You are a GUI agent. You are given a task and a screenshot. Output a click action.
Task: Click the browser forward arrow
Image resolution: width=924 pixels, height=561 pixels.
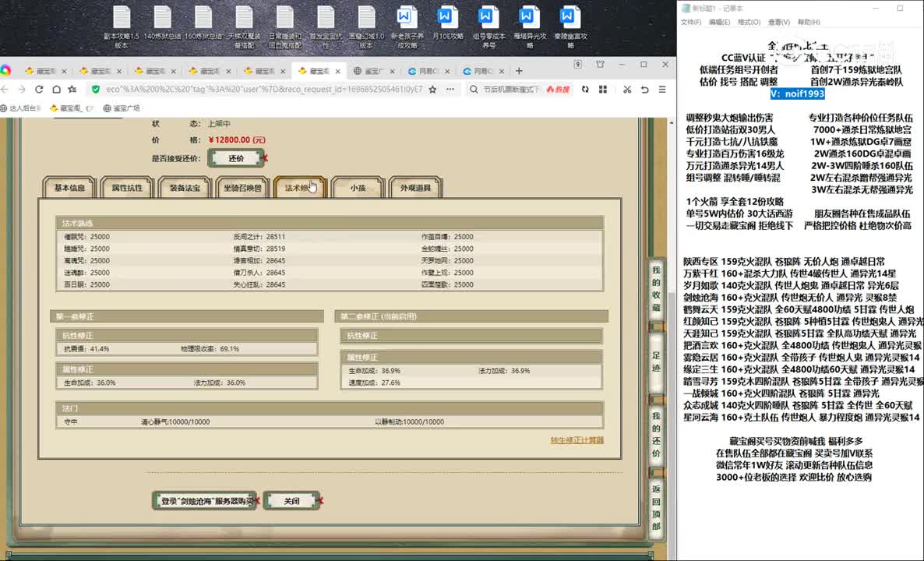[22, 90]
